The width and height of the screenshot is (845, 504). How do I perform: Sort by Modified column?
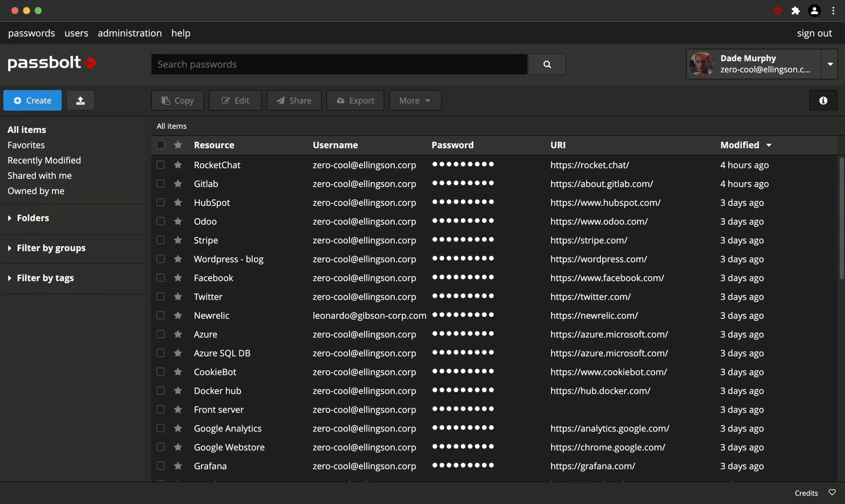pos(745,145)
